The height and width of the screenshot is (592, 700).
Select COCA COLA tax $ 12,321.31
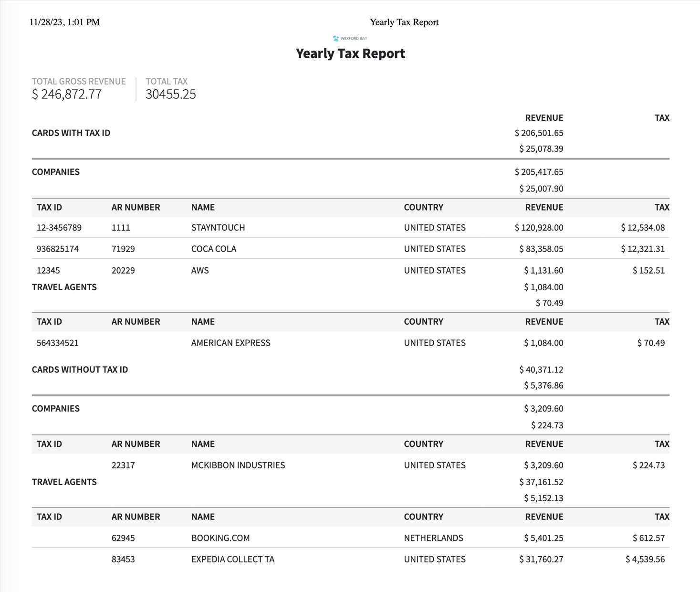pyautogui.click(x=643, y=249)
